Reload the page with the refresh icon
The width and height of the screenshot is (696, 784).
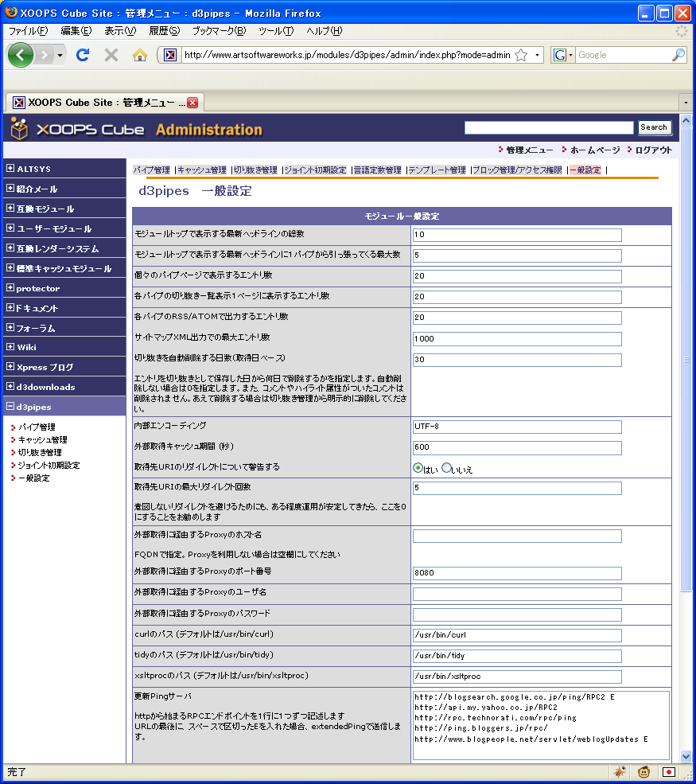[x=82, y=55]
